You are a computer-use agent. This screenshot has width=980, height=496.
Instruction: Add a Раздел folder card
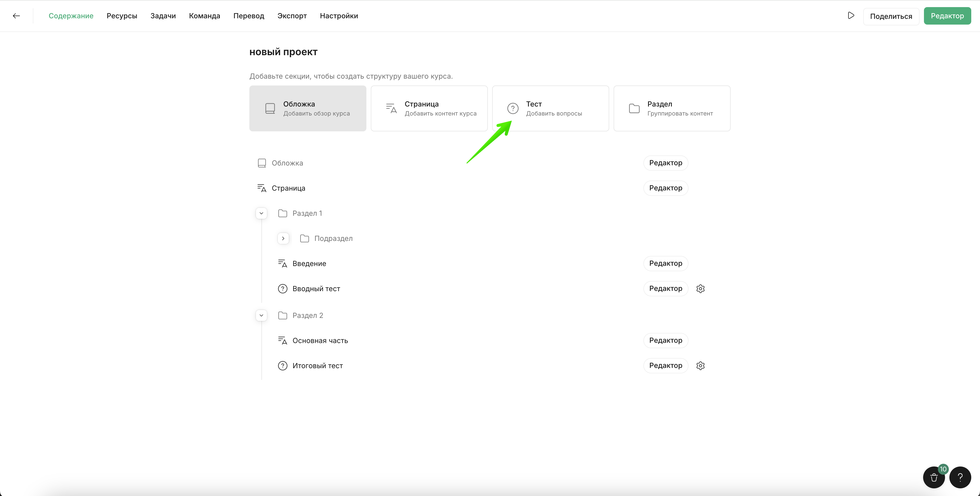click(672, 108)
